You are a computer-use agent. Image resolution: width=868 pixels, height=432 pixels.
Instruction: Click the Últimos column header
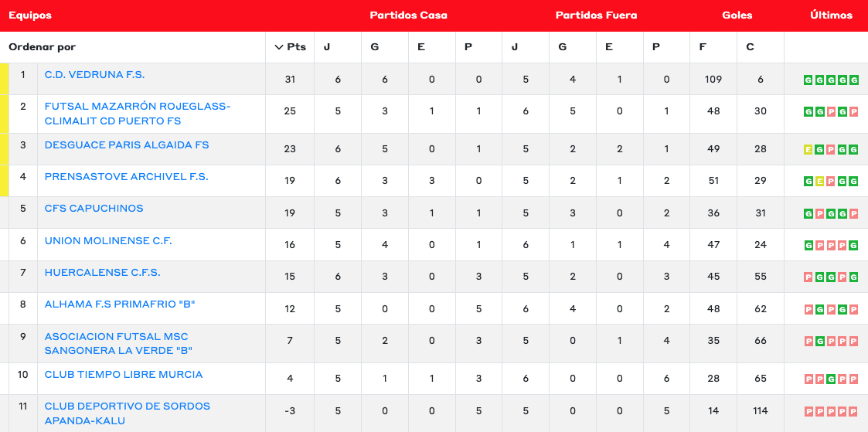pos(831,15)
